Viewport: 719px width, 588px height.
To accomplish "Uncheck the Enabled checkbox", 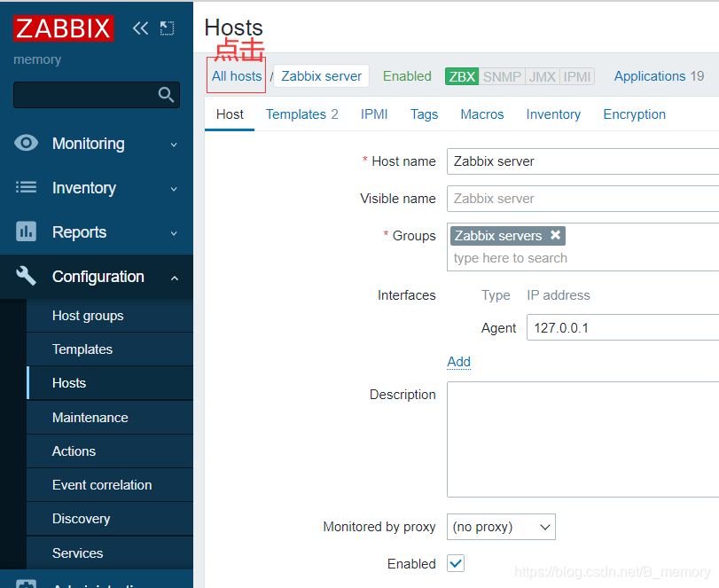I will pos(456,563).
